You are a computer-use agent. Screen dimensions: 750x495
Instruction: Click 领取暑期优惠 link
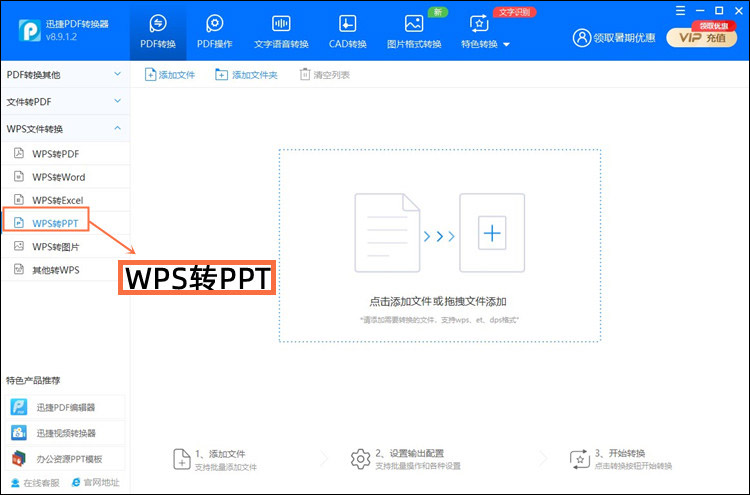624,38
